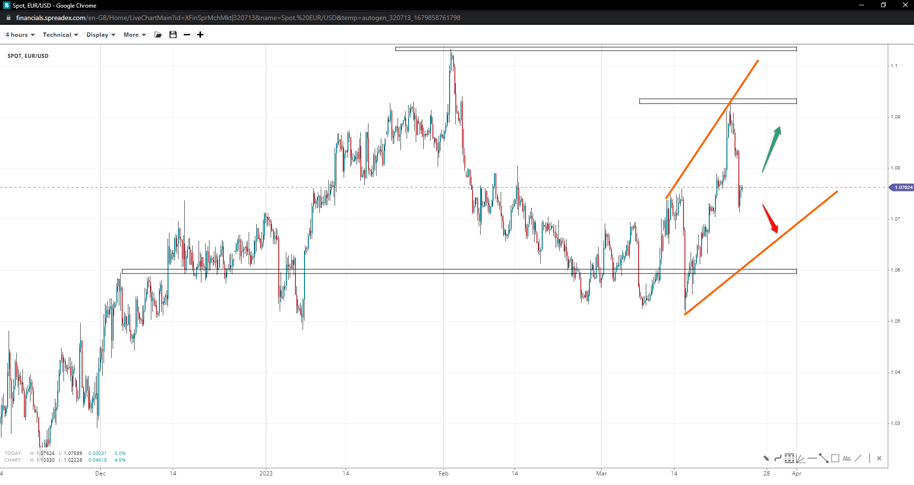Image resolution: width=914 pixels, height=485 pixels.
Task: Zoom out with the minus icon
Action: pos(187,35)
